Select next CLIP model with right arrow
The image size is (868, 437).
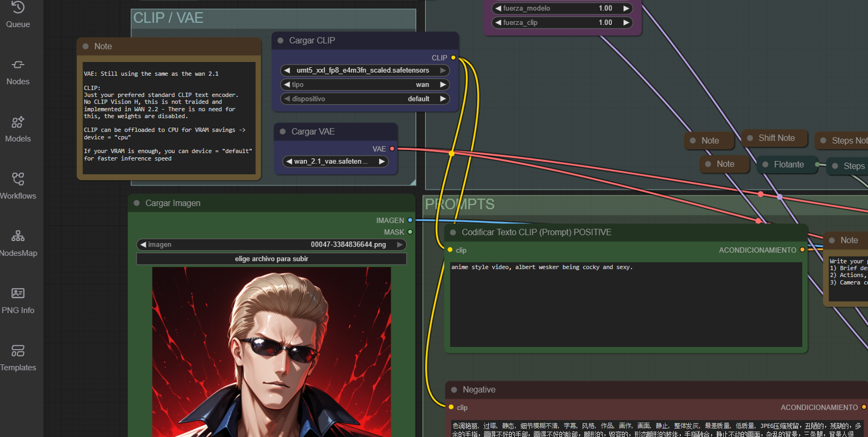[443, 70]
